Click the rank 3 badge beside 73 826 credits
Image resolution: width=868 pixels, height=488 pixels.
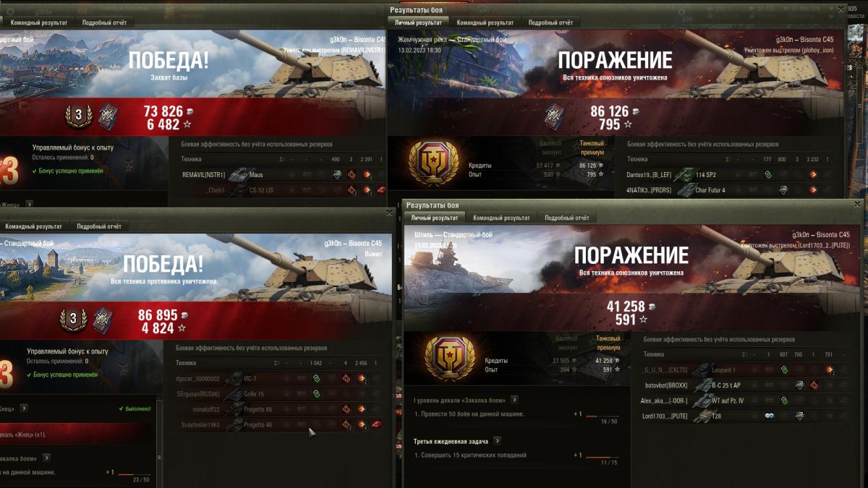pyautogui.click(x=79, y=115)
